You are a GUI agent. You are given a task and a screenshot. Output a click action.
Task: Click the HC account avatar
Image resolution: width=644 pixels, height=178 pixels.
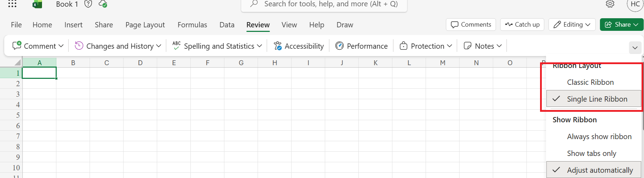pos(635,5)
